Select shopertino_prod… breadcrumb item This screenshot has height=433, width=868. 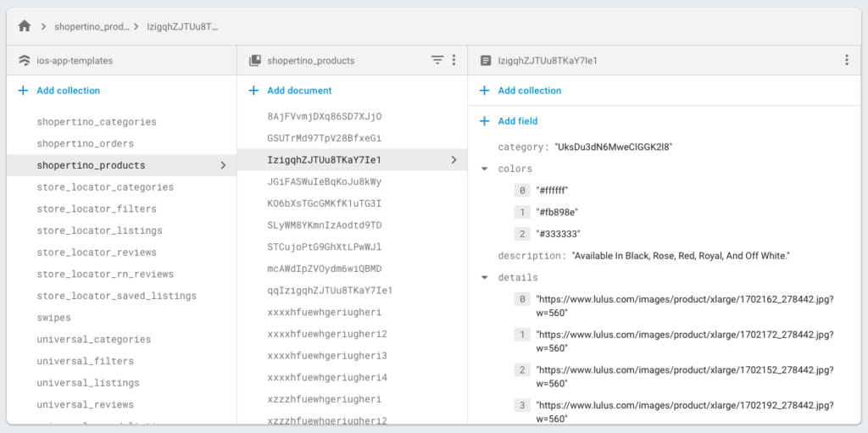point(91,27)
